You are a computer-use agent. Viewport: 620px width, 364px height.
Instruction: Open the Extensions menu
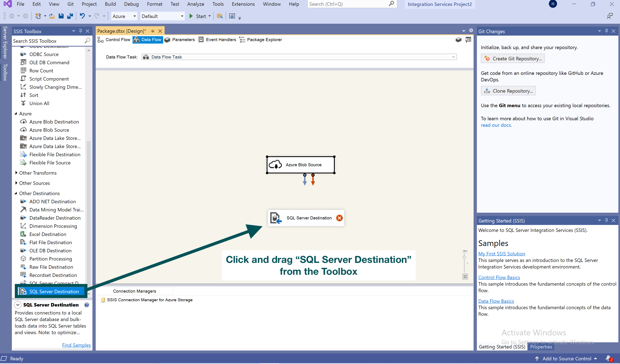click(x=243, y=4)
